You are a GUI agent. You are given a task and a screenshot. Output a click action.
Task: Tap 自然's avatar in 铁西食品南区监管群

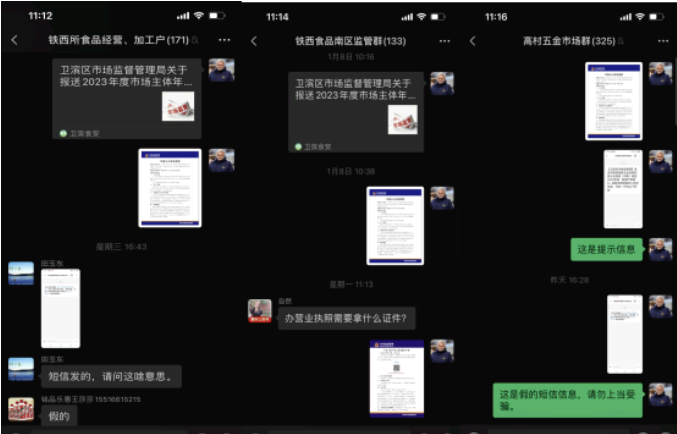[260, 310]
